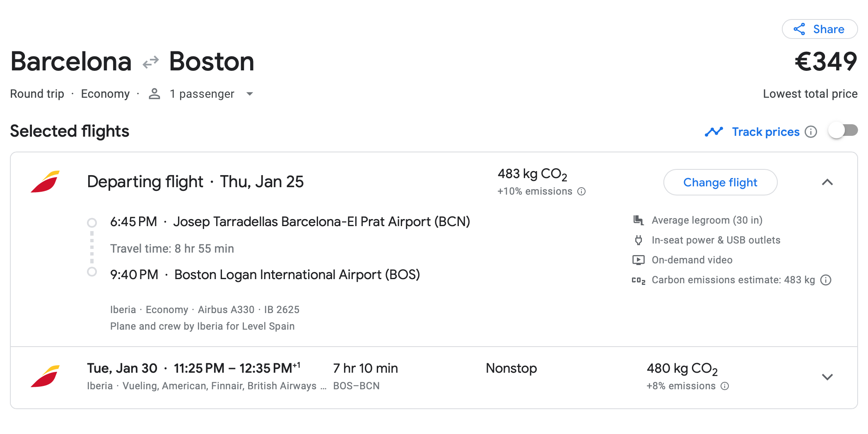Click the Track prices link text

pos(765,132)
